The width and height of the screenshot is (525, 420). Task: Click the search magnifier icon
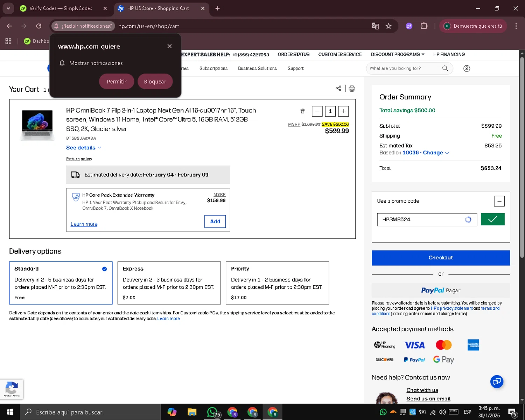click(445, 68)
